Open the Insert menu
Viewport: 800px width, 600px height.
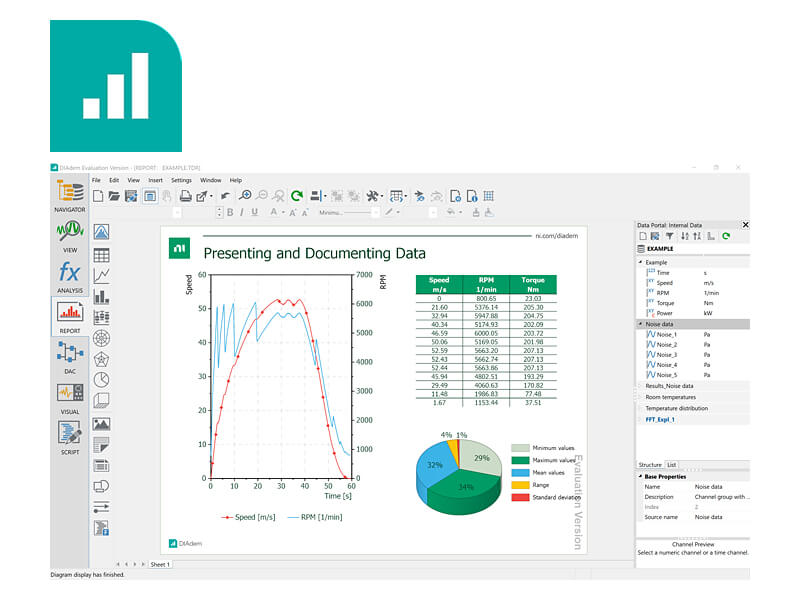click(x=155, y=180)
